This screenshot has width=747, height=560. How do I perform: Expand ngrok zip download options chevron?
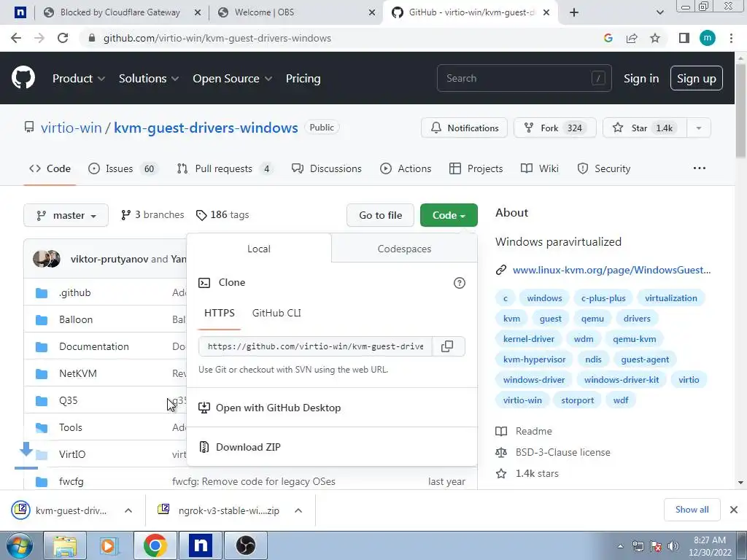click(x=298, y=510)
